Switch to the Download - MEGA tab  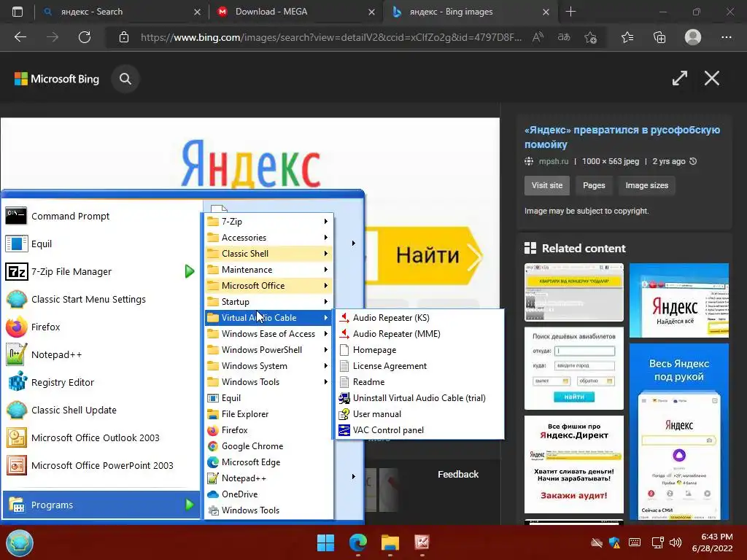click(x=295, y=12)
